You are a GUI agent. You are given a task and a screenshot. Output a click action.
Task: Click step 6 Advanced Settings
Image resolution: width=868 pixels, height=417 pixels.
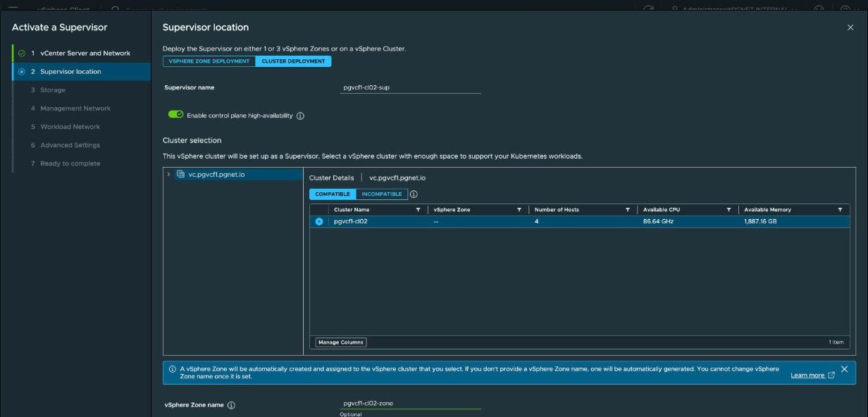[70, 145]
